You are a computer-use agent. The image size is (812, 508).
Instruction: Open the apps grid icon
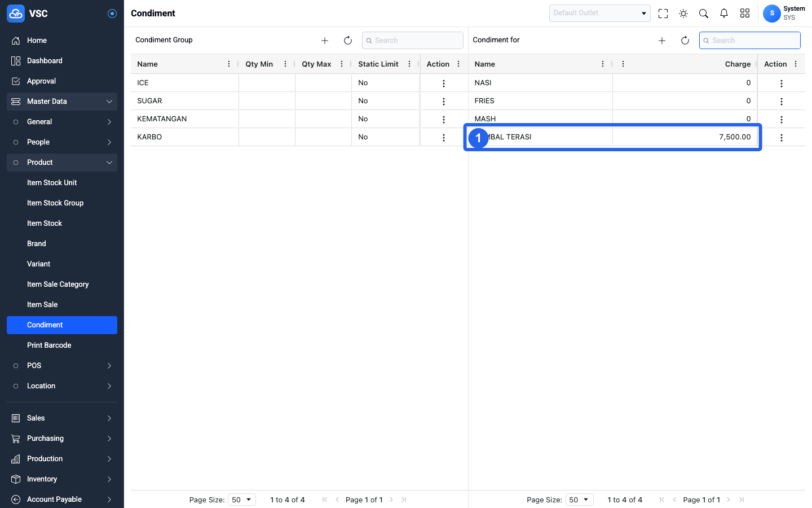point(745,14)
